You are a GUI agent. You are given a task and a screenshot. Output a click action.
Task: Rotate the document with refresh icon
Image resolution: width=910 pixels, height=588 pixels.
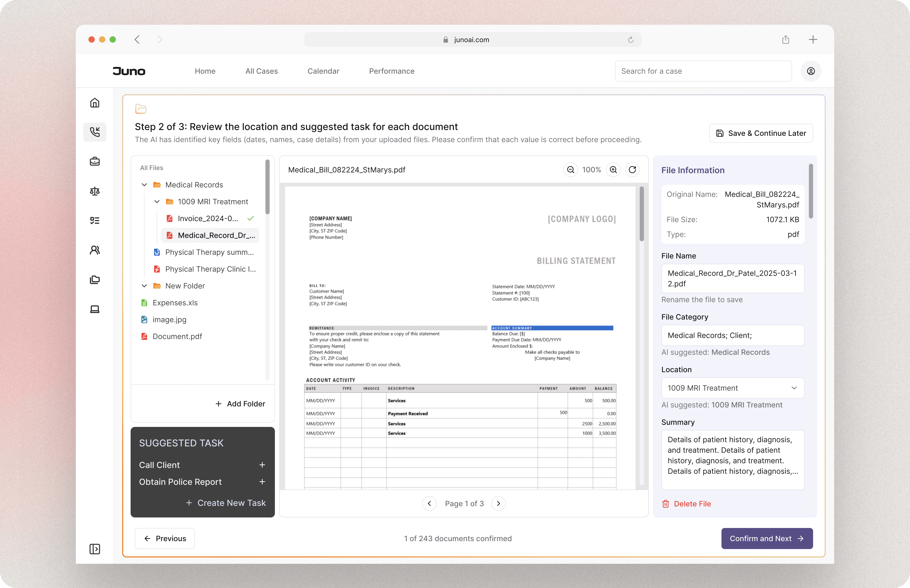coord(632,170)
